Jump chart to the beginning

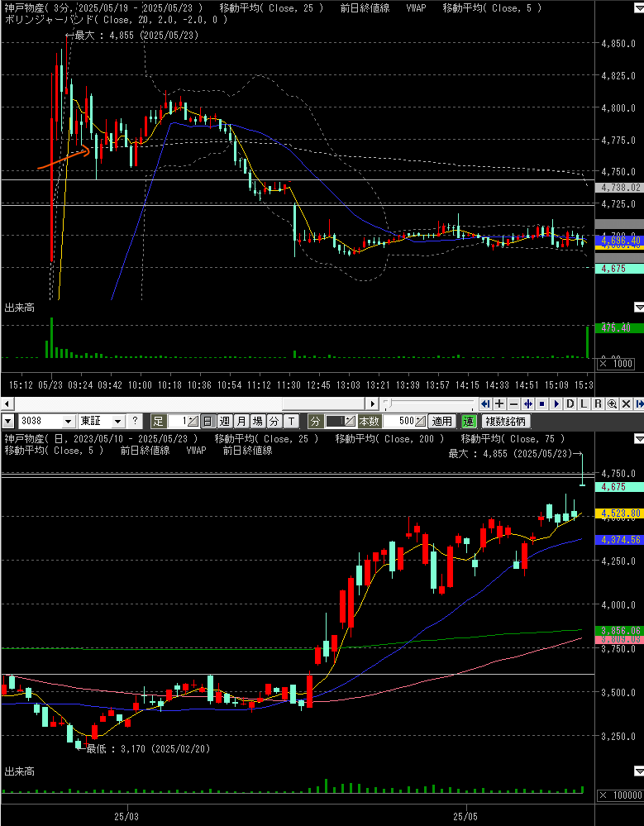485,404
